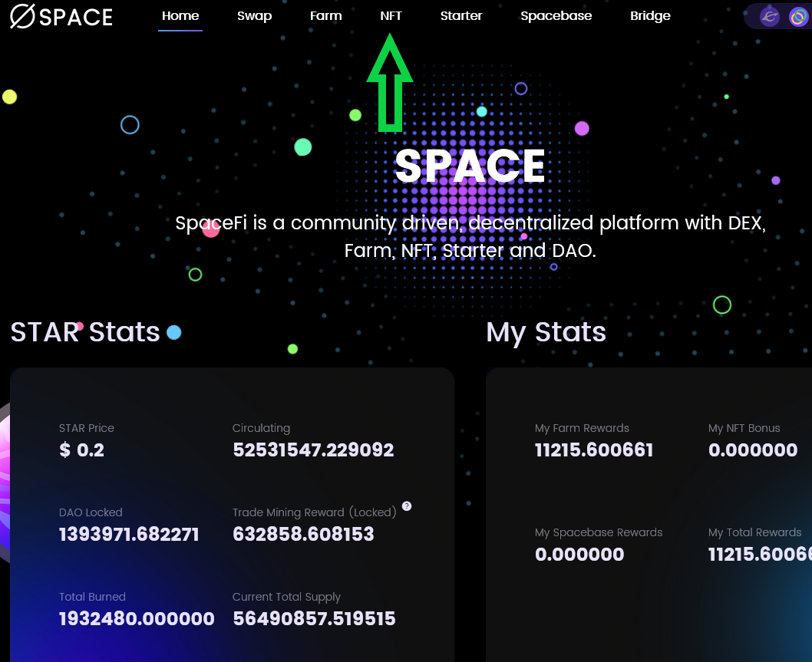Open the NFT page
Viewport: 812px width, 662px height.
point(391,16)
